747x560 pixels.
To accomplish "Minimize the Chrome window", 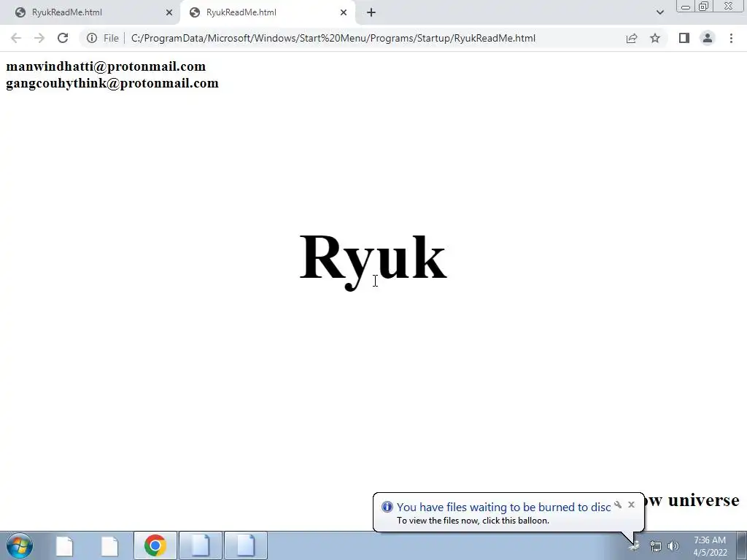I will (x=686, y=6).
